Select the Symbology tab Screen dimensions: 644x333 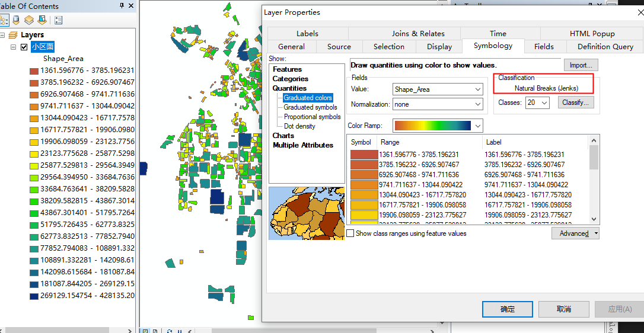tap(493, 46)
